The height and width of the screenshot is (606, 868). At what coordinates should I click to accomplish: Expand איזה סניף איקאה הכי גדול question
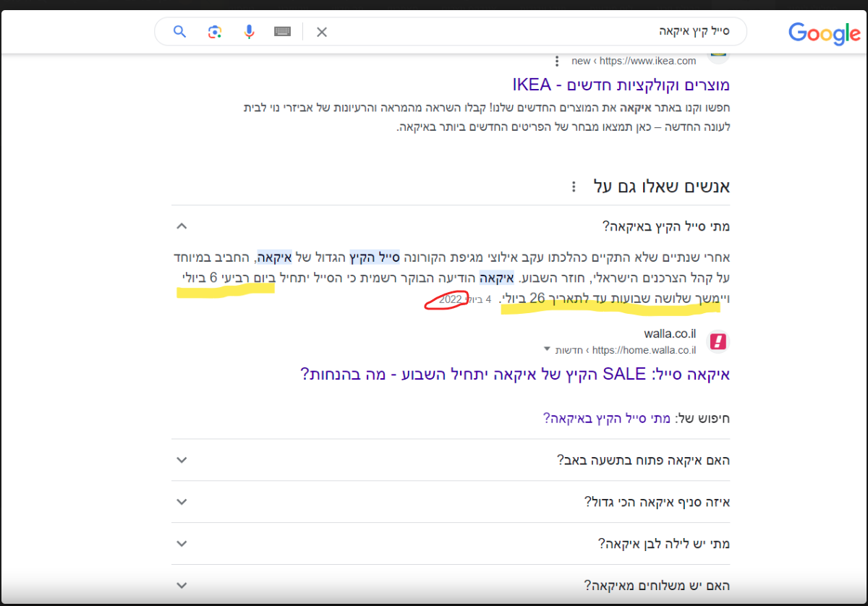[451, 502]
